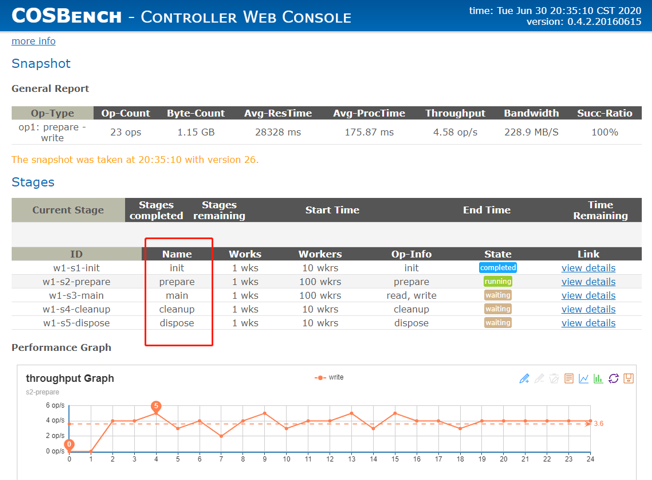Screen dimensions: 652x480
Task: Click the Op-Type column header
Action: pos(52,113)
